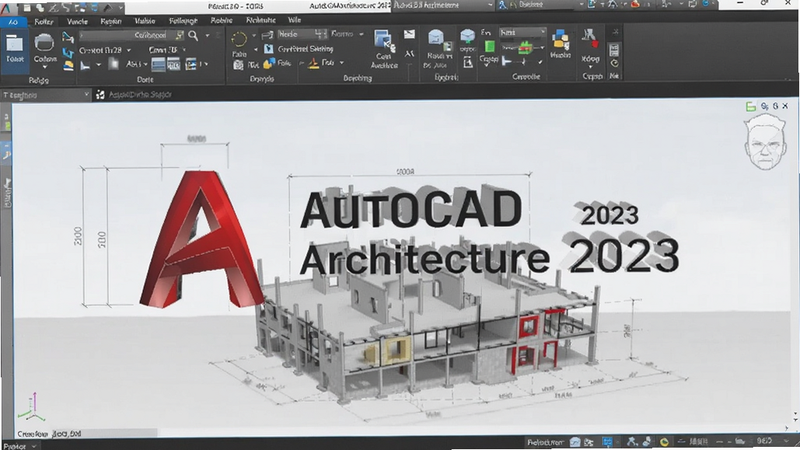Toggle the house-shaped model icon in status bar
Screen dimensions: 800x450
pyautogui.click(x=575, y=442)
